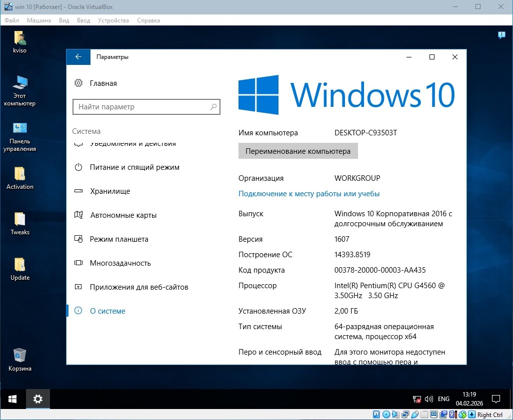Click the Главная gear icon

coord(78,83)
